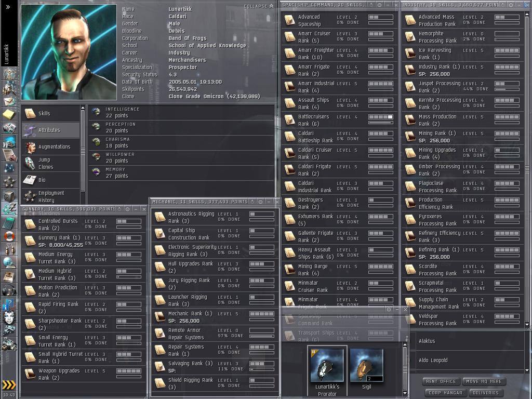Click the Rent Office button
This screenshot has height=399, width=532.
click(441, 381)
